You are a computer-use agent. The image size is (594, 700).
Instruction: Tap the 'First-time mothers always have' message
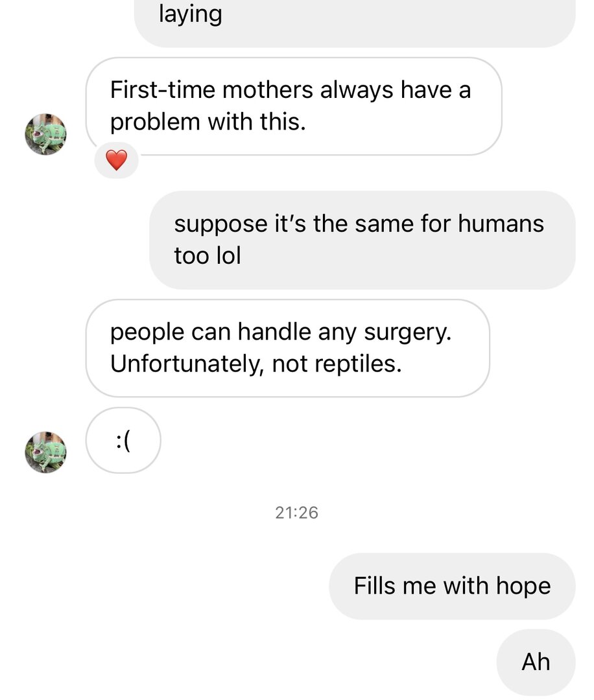pos(293,106)
